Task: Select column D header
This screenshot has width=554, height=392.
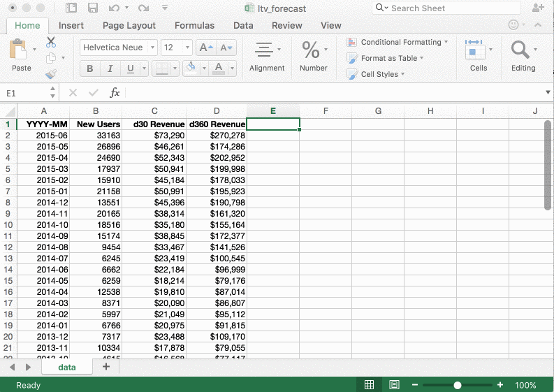Action: (217, 111)
